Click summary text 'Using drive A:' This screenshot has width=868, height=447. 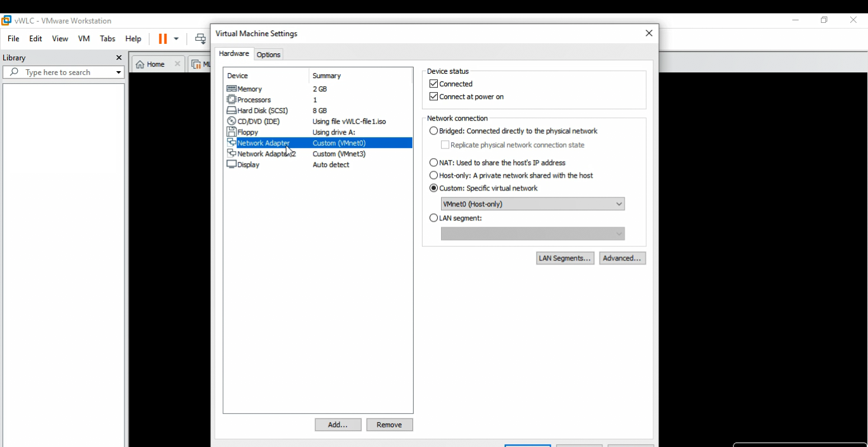334,132
